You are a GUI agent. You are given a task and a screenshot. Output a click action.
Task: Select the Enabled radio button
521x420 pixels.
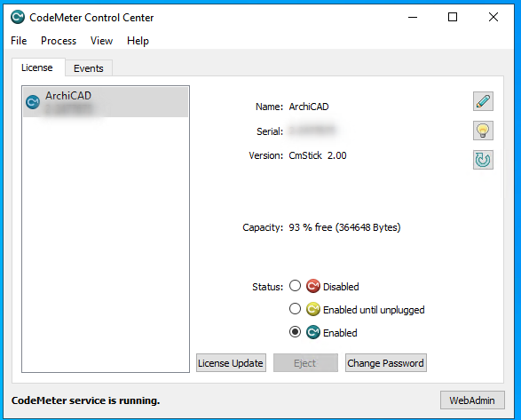pyautogui.click(x=295, y=332)
